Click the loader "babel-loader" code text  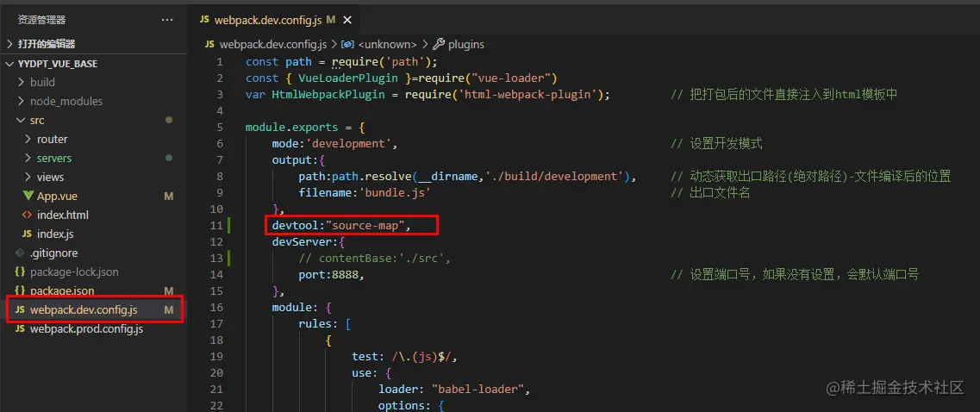coord(453,389)
